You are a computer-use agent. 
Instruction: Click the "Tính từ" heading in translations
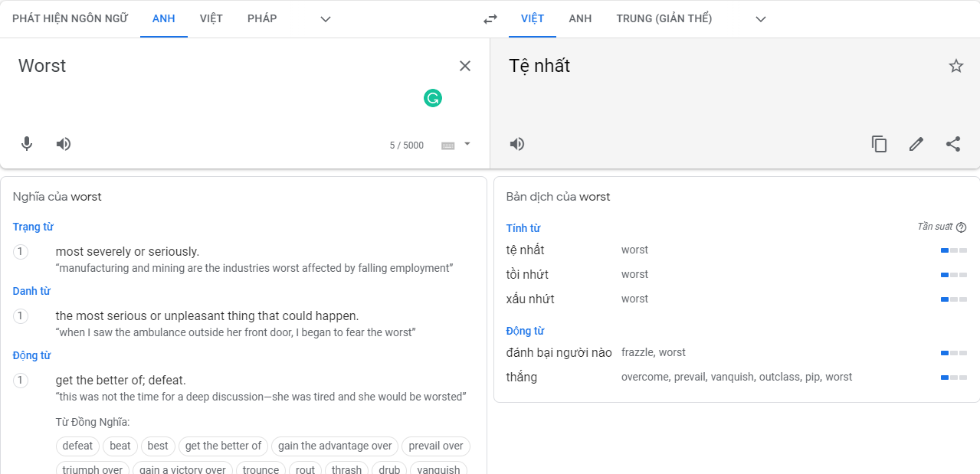pos(523,229)
